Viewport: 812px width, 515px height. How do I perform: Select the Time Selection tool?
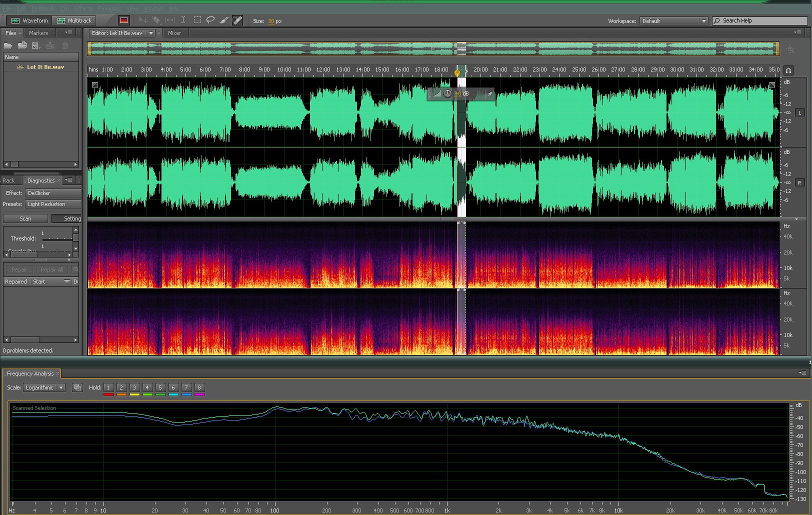coord(183,20)
